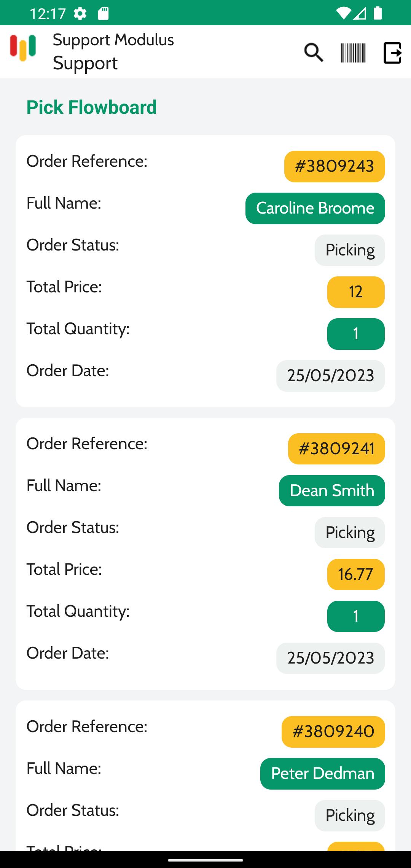This screenshot has width=411, height=868.
Task: Open order reference #3809240
Action: [x=333, y=732]
